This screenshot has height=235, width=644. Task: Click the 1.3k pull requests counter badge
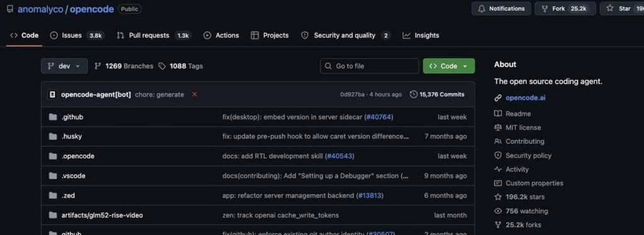pyautogui.click(x=182, y=36)
